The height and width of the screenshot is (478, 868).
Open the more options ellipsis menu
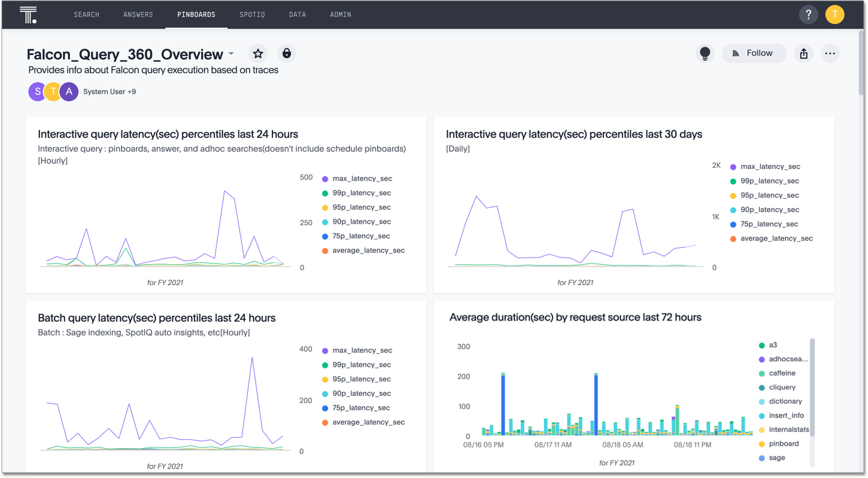pos(830,53)
